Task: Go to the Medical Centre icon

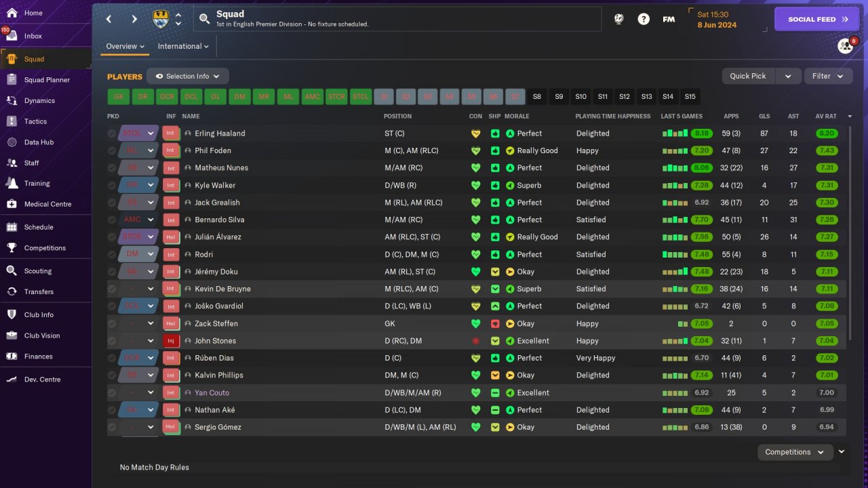Action: (12, 204)
